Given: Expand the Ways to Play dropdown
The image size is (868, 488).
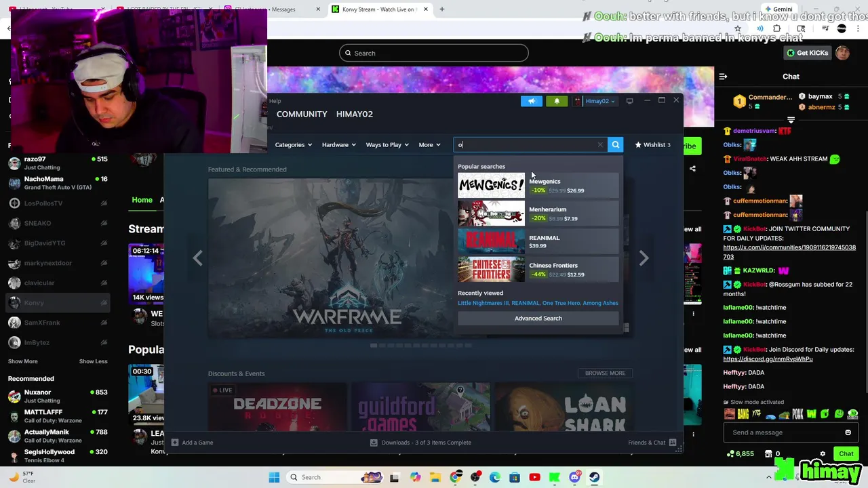Looking at the screenshot, I should (387, 144).
